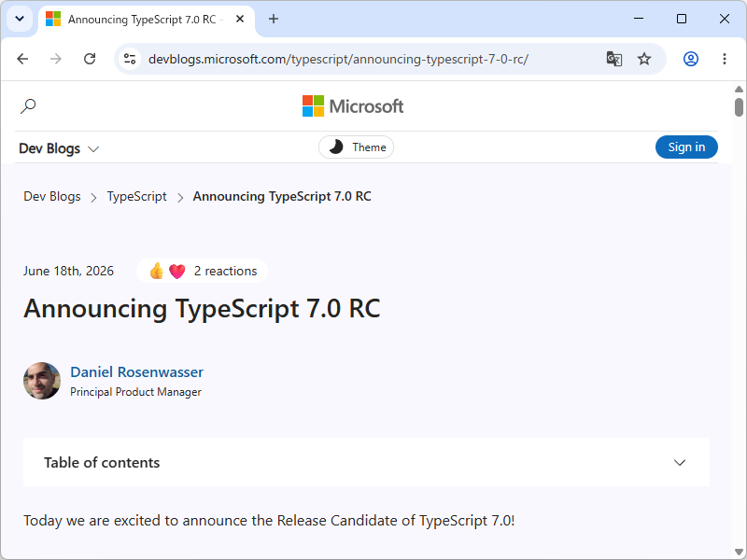Click the 2 reactions label
The width and height of the screenshot is (747, 560).
[225, 271]
